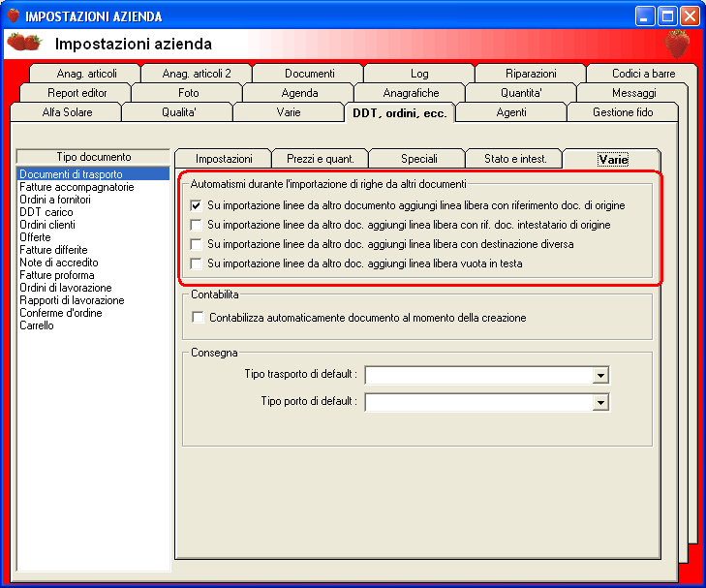This screenshot has height=588, width=706.
Task: Click the large strawberry at header right
Action: 677,45
